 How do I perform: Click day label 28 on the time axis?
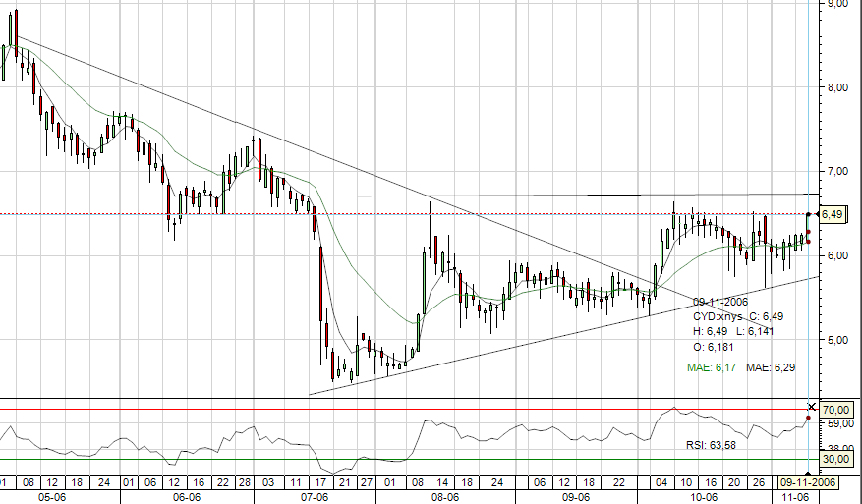coord(245,483)
